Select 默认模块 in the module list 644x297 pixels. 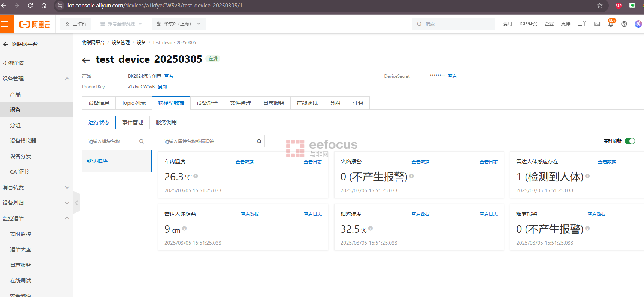click(x=97, y=161)
